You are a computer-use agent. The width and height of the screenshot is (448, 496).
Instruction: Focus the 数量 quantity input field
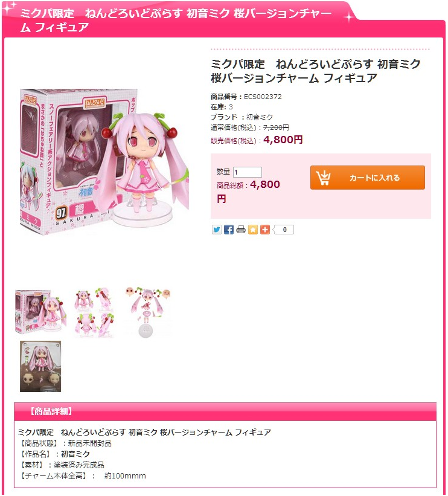(x=247, y=172)
